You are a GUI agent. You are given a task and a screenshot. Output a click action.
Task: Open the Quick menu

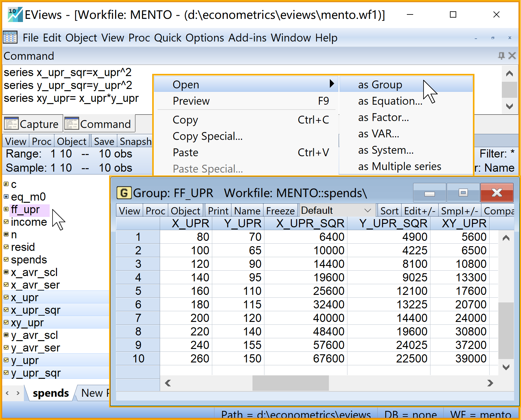(168, 38)
